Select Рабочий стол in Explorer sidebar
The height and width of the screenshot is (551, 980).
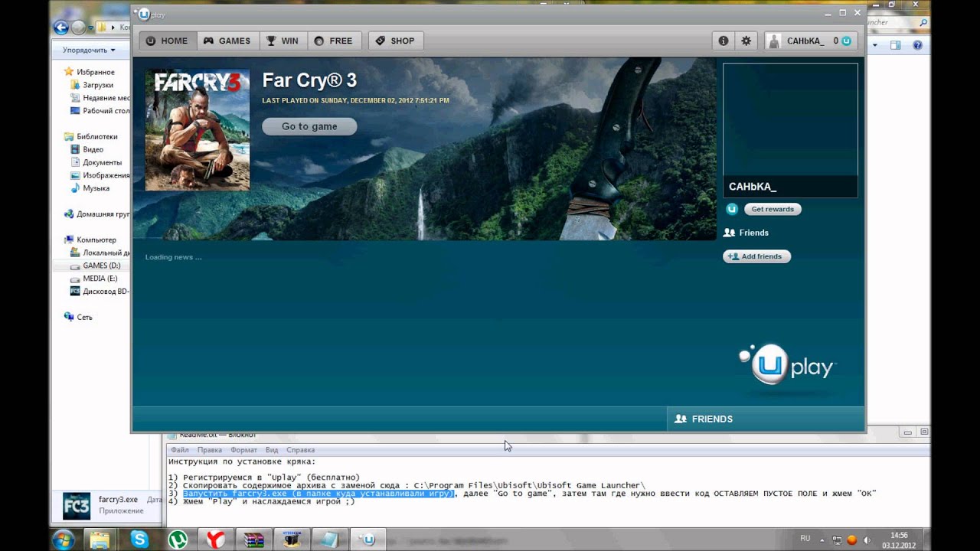click(100, 111)
